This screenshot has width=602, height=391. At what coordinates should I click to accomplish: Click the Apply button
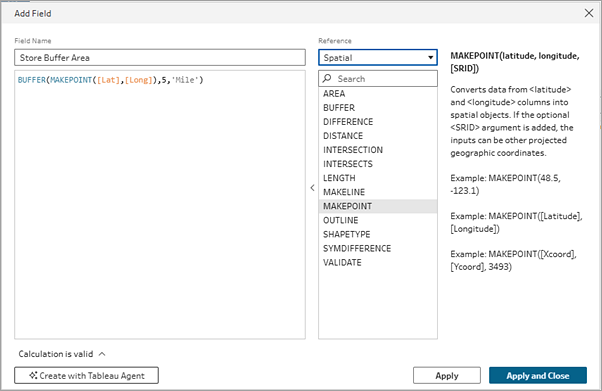click(447, 375)
